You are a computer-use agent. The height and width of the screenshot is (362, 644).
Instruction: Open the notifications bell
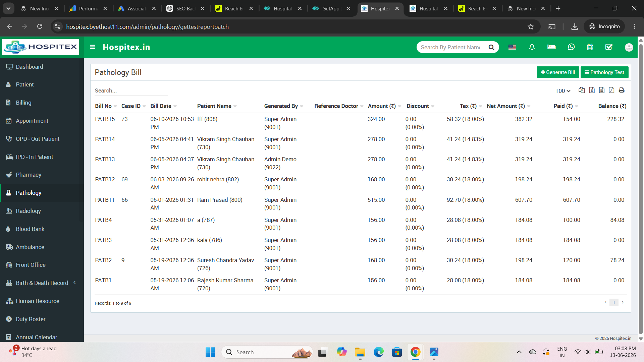point(532,47)
